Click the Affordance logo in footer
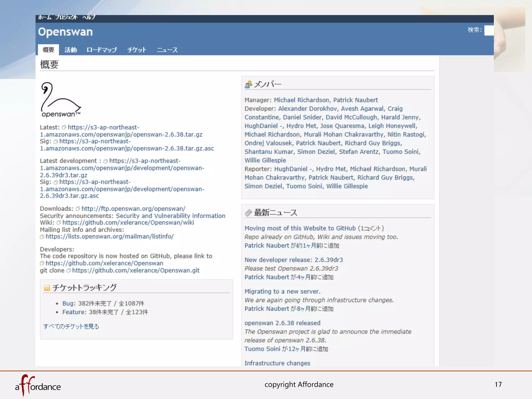The width and height of the screenshot is (532, 399). coord(38,386)
